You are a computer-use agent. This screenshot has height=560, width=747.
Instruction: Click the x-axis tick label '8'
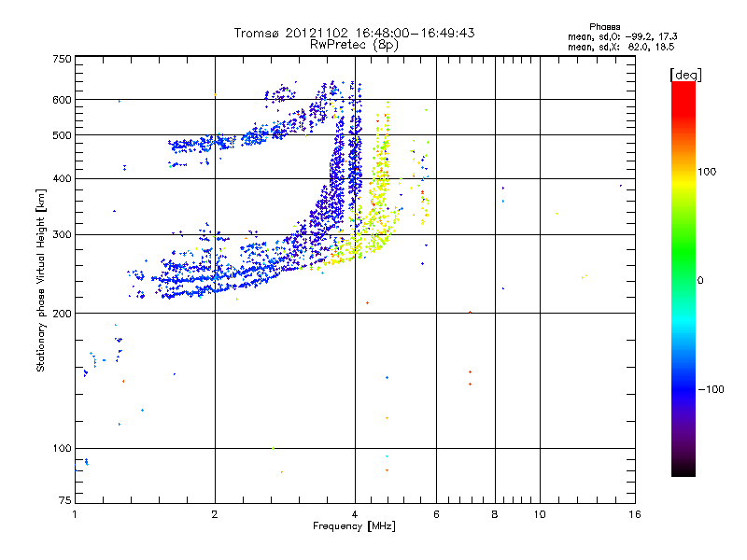[x=495, y=514]
